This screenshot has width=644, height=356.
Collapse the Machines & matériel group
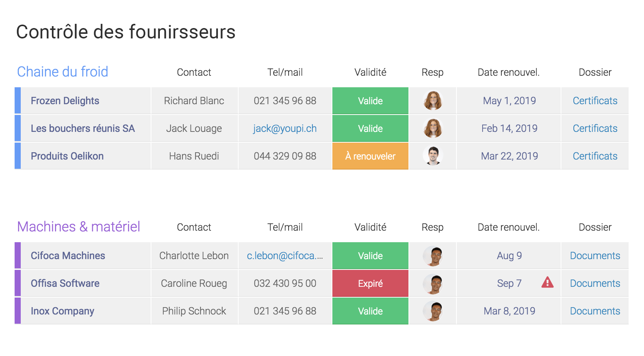tap(79, 227)
